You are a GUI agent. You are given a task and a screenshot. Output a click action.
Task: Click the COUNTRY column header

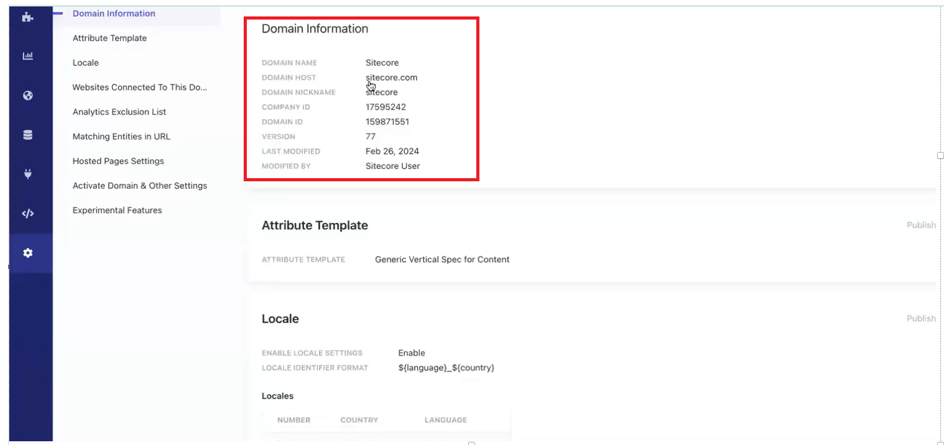359,420
